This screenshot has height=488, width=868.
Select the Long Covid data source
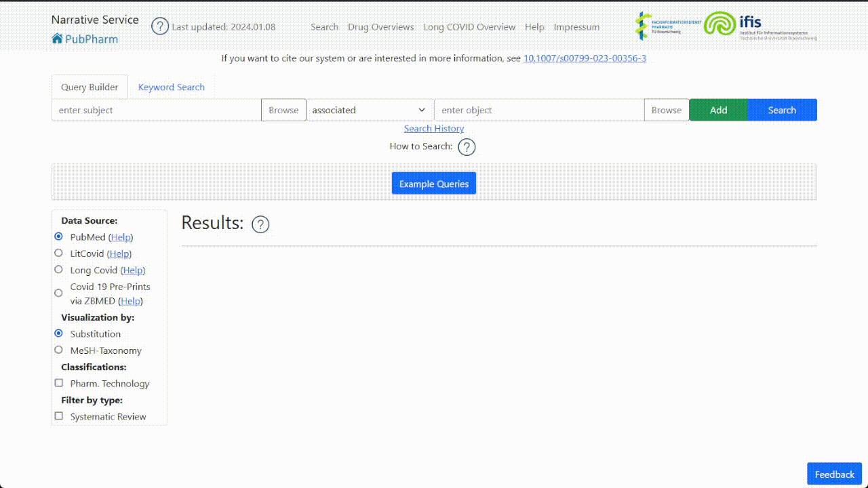click(x=58, y=270)
